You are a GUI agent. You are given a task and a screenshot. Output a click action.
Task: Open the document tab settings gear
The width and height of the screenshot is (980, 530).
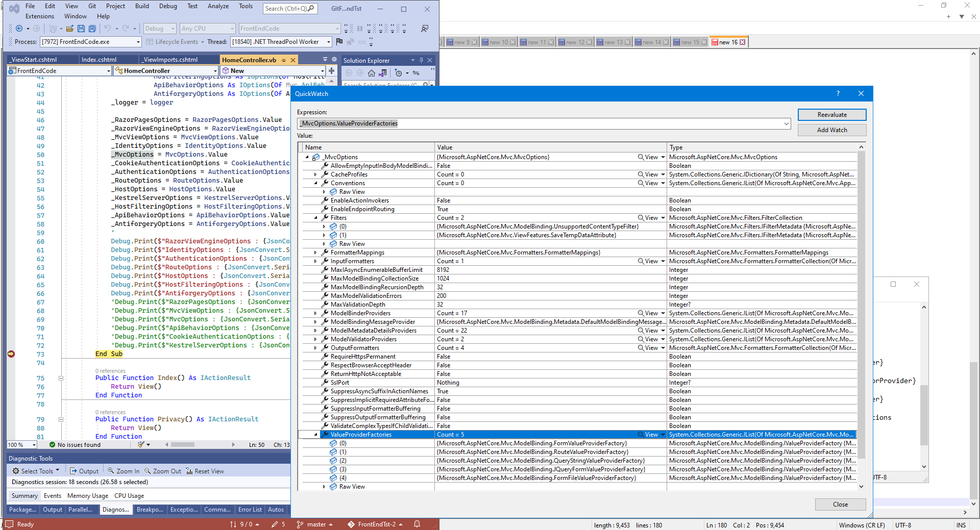click(334, 60)
